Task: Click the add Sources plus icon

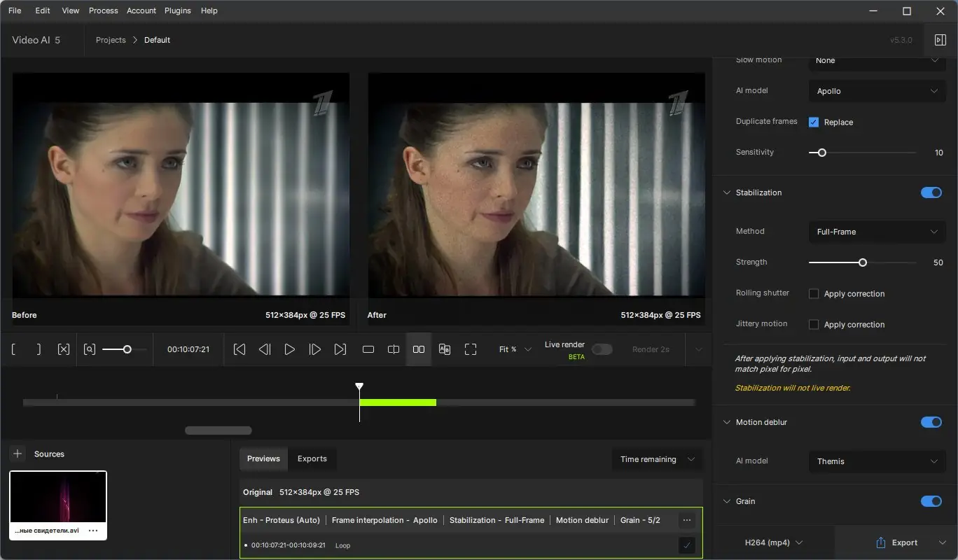Action: click(x=18, y=454)
